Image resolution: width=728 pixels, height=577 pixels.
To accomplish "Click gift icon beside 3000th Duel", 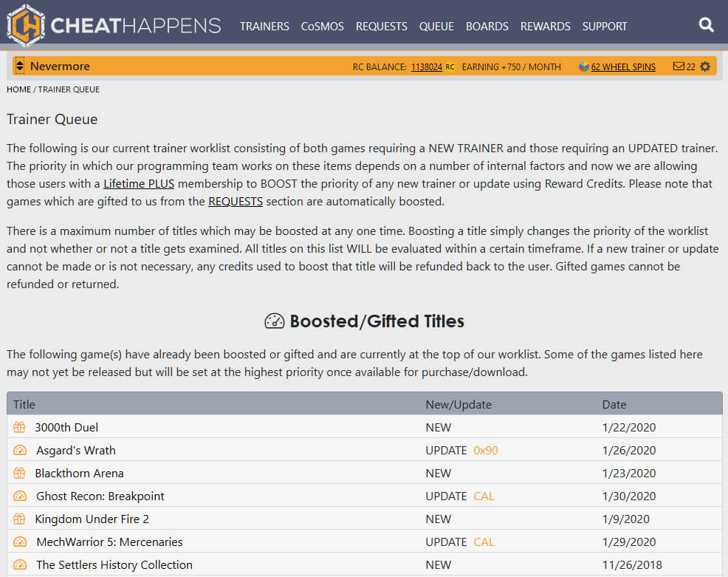I will coord(19,427).
